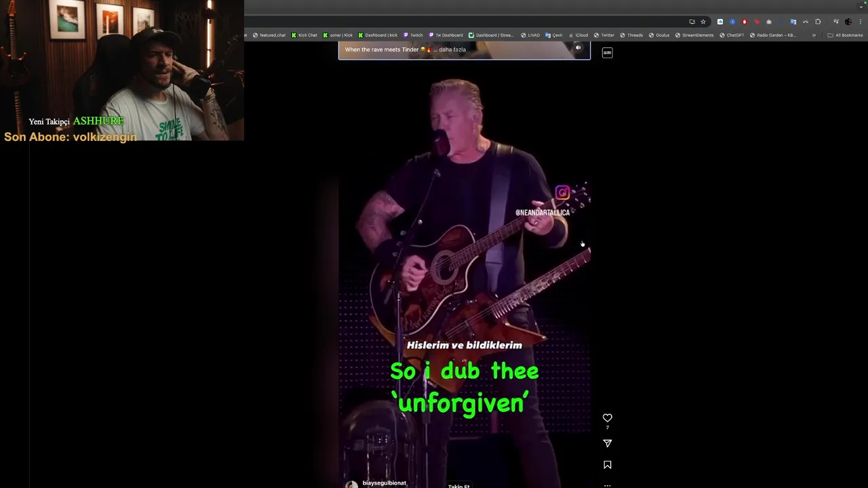Open the three-dot more options menu on reel
The width and height of the screenshot is (868, 488).
click(608, 485)
